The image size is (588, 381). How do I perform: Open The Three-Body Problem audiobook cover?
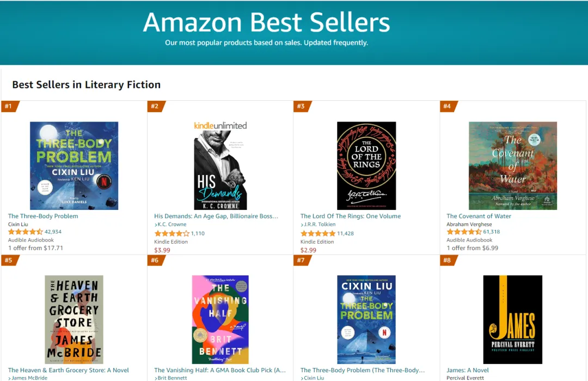click(74, 166)
